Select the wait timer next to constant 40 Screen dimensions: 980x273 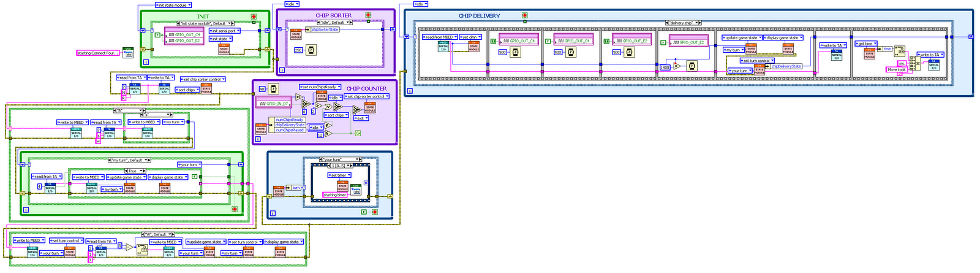273,89
